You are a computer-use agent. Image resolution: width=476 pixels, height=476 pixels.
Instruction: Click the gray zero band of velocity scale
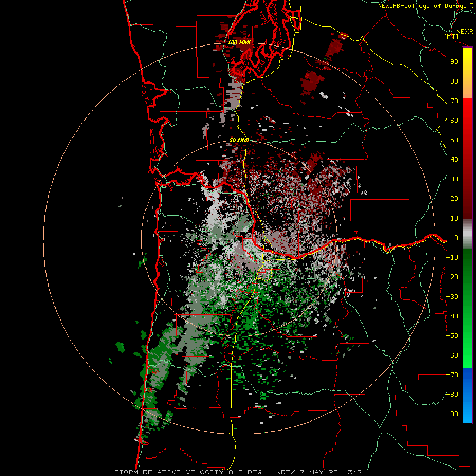pos(467,234)
